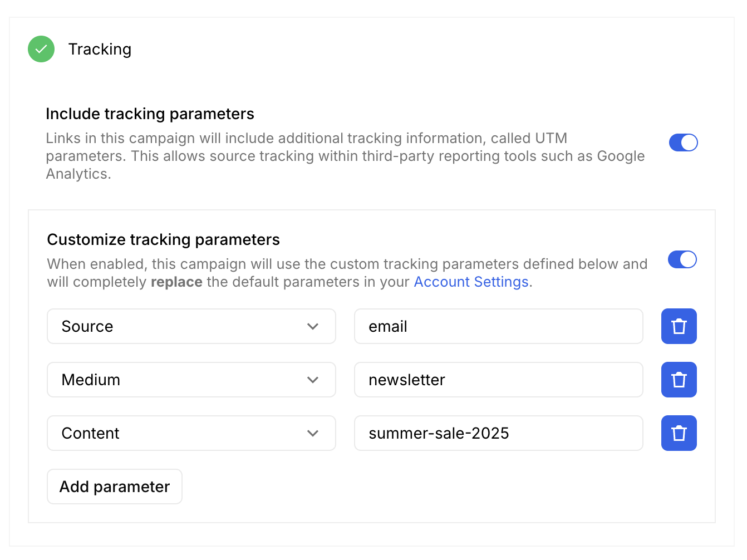Disable the Include tracking parameters toggle
Viewport: 747px width, 560px height.
point(683,143)
